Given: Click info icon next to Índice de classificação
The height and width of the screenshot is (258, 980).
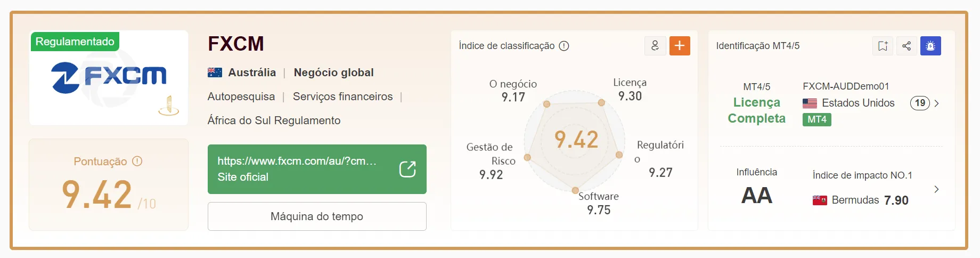Looking at the screenshot, I should point(564,46).
